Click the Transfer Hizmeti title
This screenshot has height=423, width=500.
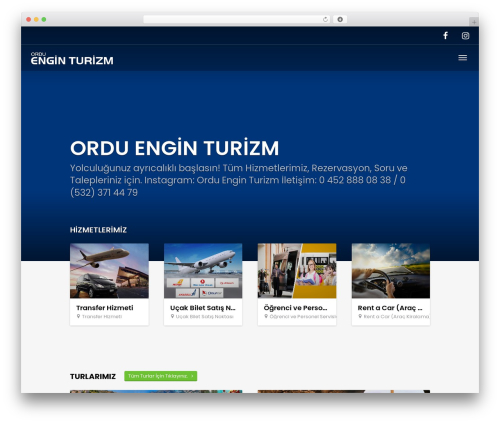pyautogui.click(x=105, y=308)
